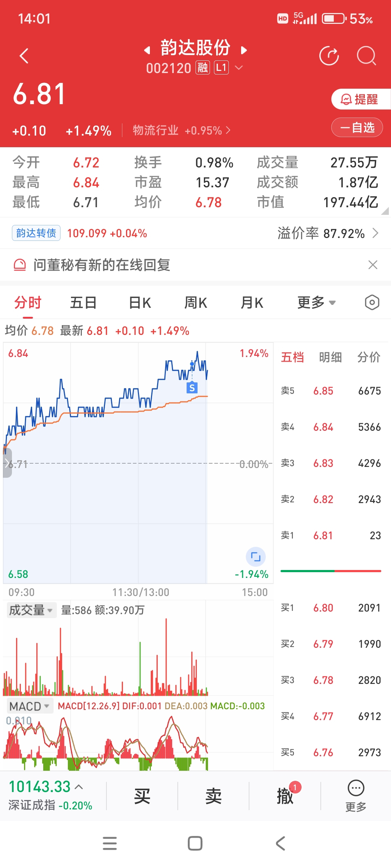This screenshot has width=391, height=868.
Task: Select 卖3 price 6.83 row
Action: click(x=331, y=463)
